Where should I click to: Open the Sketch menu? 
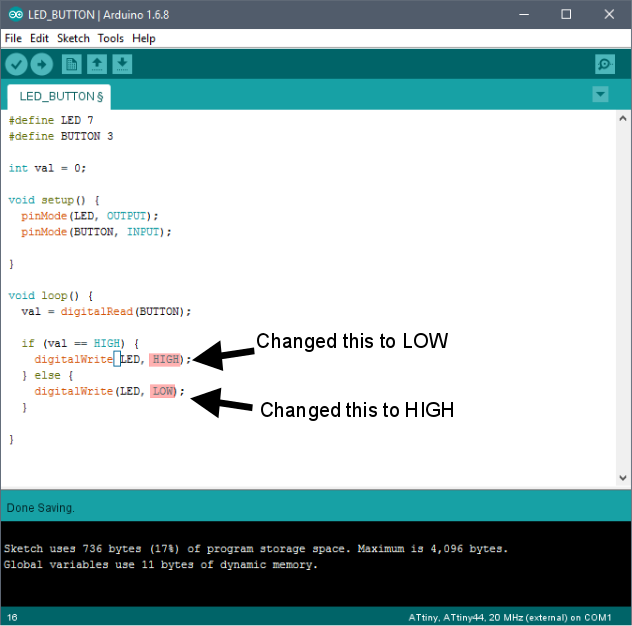pos(73,38)
